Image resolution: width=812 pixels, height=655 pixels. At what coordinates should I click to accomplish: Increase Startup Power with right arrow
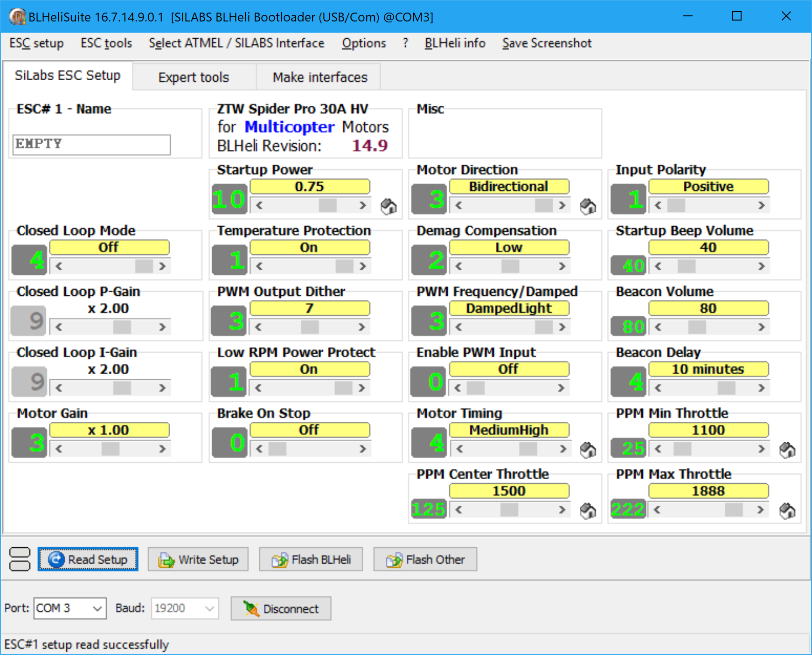pyautogui.click(x=362, y=205)
